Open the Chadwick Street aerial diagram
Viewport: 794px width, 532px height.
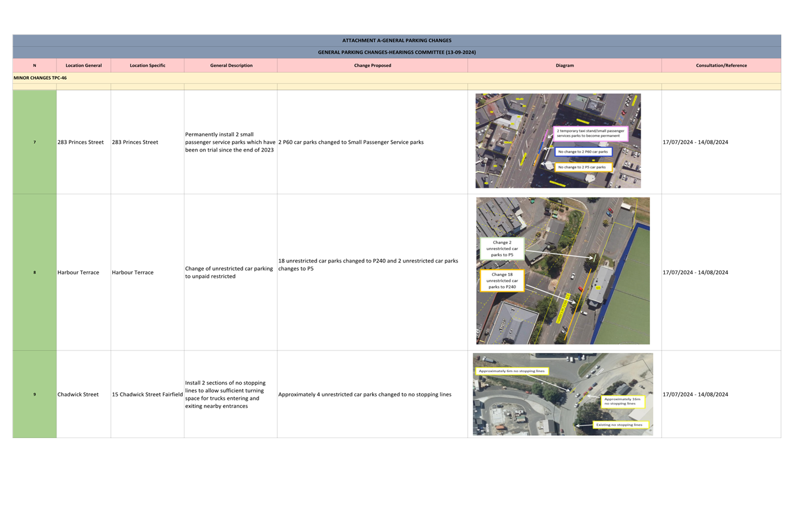(x=563, y=394)
